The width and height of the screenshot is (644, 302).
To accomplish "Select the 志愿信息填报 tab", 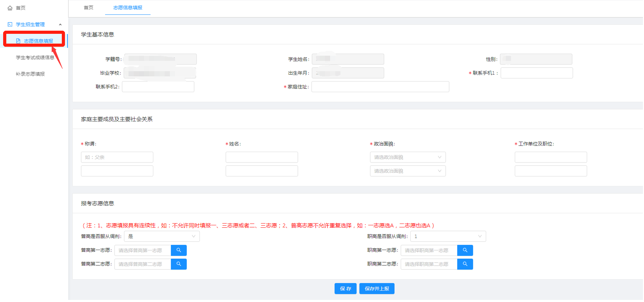I will pyautogui.click(x=128, y=8).
